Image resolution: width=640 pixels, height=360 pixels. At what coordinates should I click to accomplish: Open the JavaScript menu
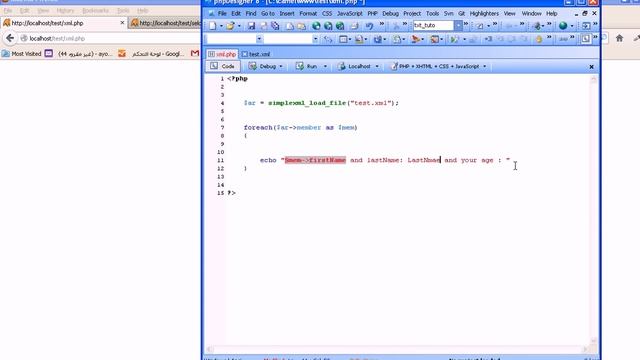pos(349,13)
